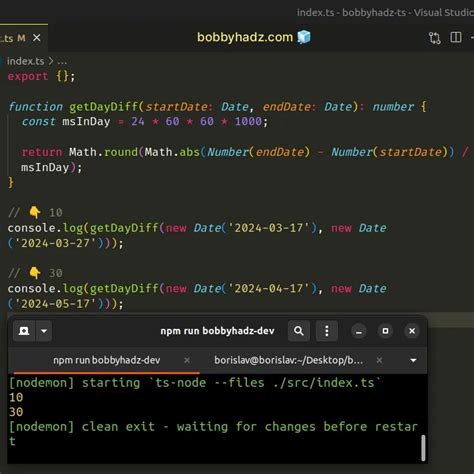This screenshot has height=474, width=474.
Task: Click the 1000 number literal
Action: [x=248, y=121]
